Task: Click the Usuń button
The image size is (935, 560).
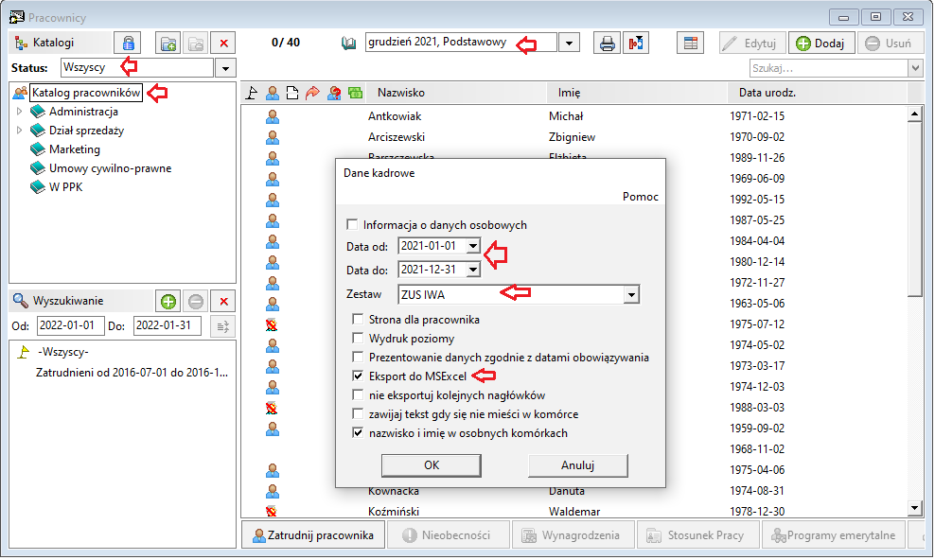Action: point(890,43)
